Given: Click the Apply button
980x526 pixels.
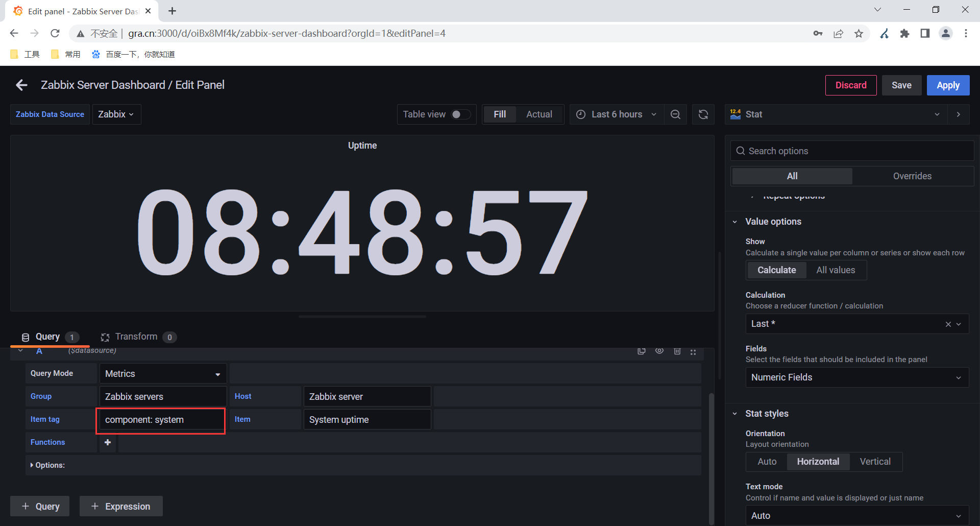Looking at the screenshot, I should (x=948, y=85).
